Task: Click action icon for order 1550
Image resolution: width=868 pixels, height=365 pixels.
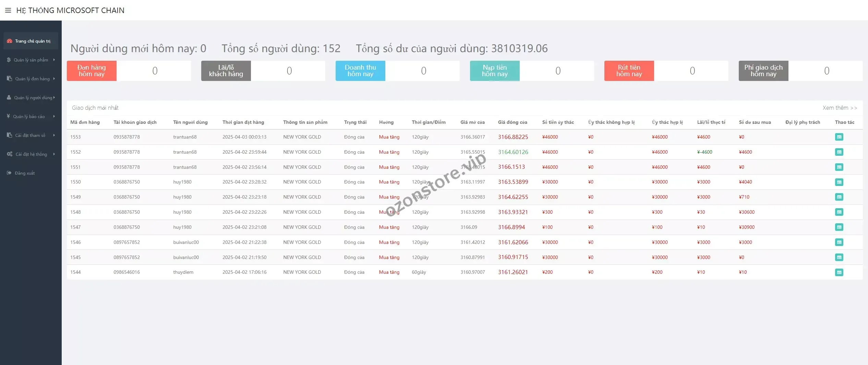Action: [839, 182]
